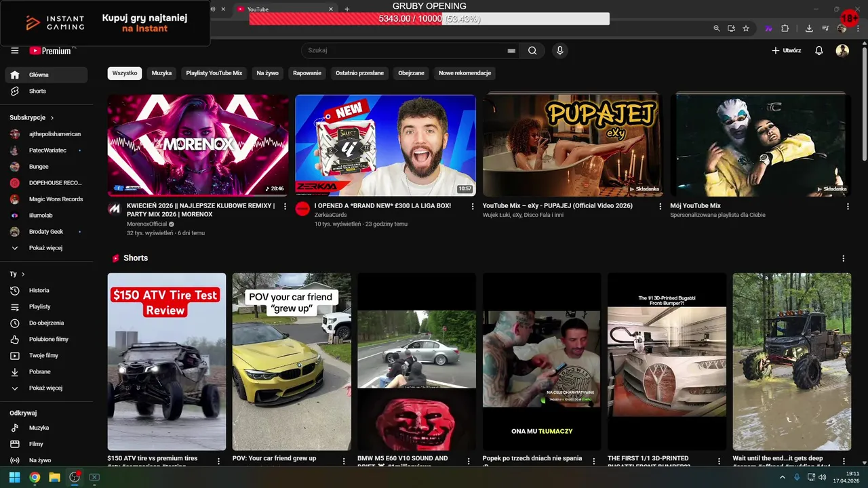Open ajthepolishamerican subscription channel
This screenshot has width=868, height=488.
pyautogui.click(x=46, y=134)
